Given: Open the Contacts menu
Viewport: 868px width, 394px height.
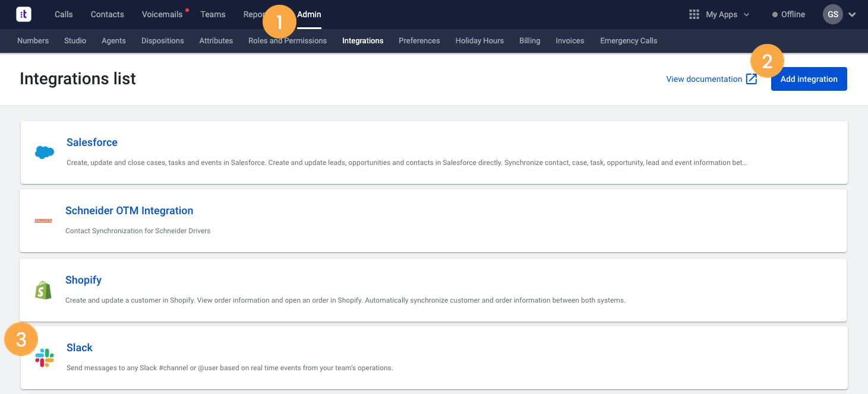Looking at the screenshot, I should click(x=108, y=14).
